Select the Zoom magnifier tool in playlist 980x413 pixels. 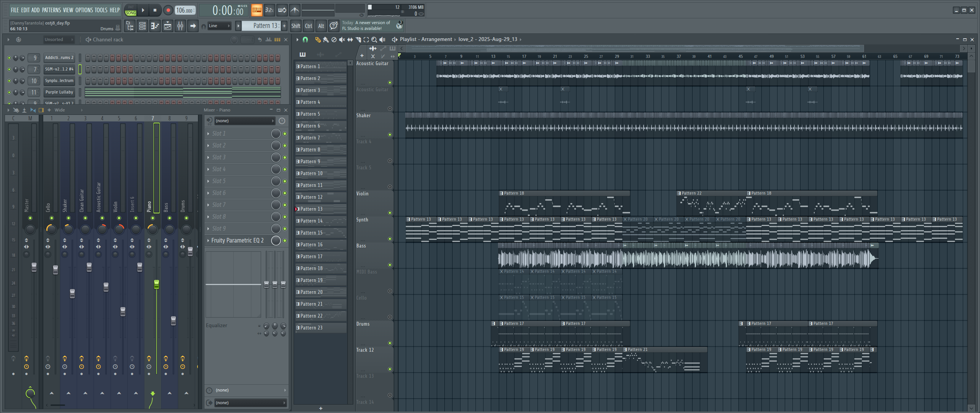374,39
